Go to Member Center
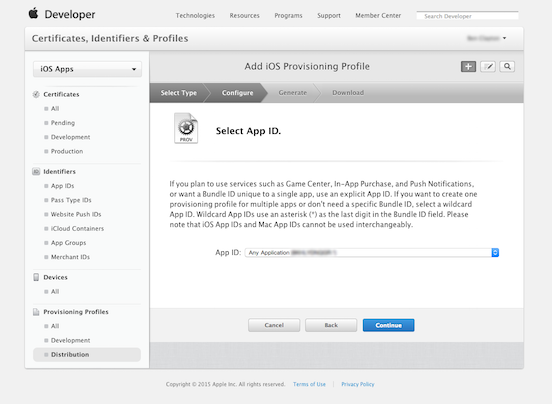This screenshot has width=552, height=404. pyautogui.click(x=378, y=15)
